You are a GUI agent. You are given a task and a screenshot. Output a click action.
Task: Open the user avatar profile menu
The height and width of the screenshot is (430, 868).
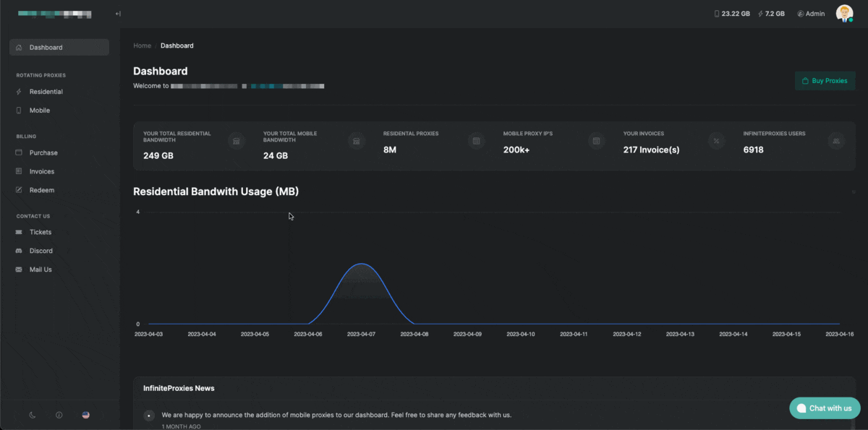click(844, 14)
